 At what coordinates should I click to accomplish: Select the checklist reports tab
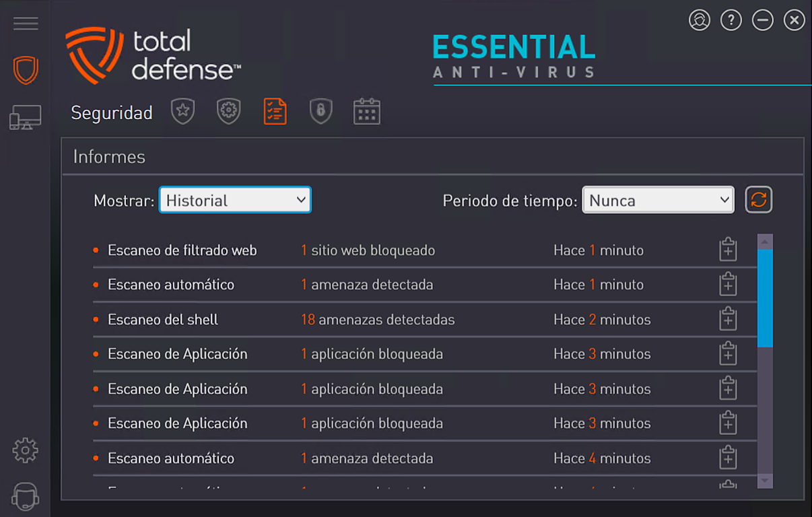click(x=275, y=111)
